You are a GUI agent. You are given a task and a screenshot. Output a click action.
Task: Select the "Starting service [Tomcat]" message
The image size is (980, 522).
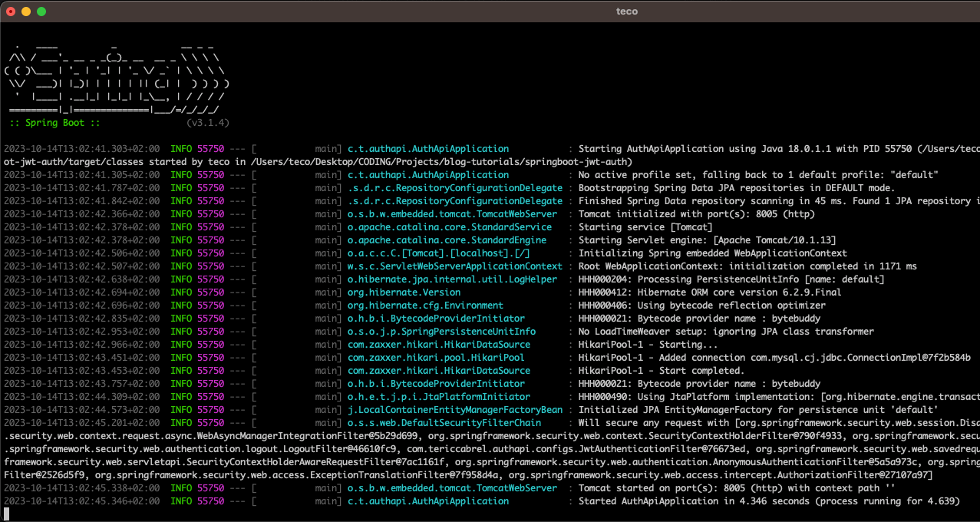[645, 227]
